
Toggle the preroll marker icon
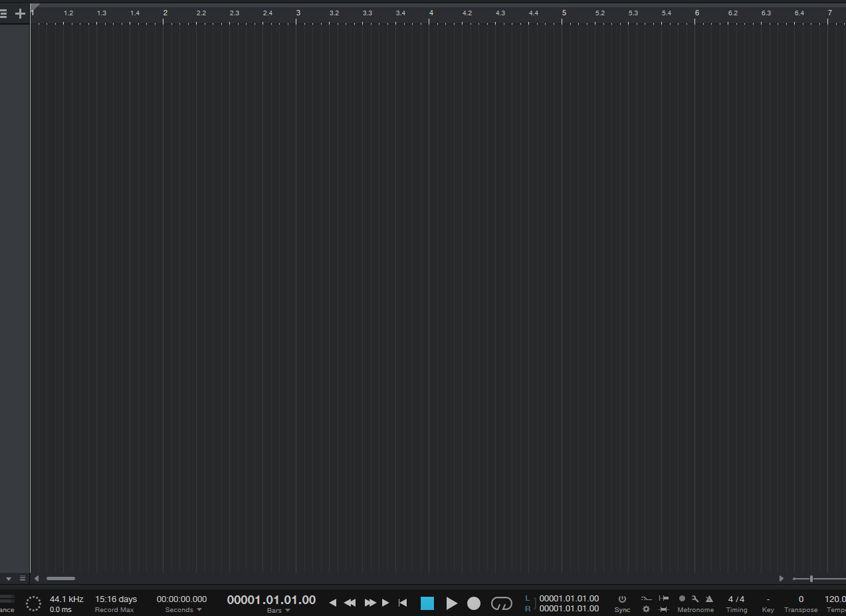(664, 599)
